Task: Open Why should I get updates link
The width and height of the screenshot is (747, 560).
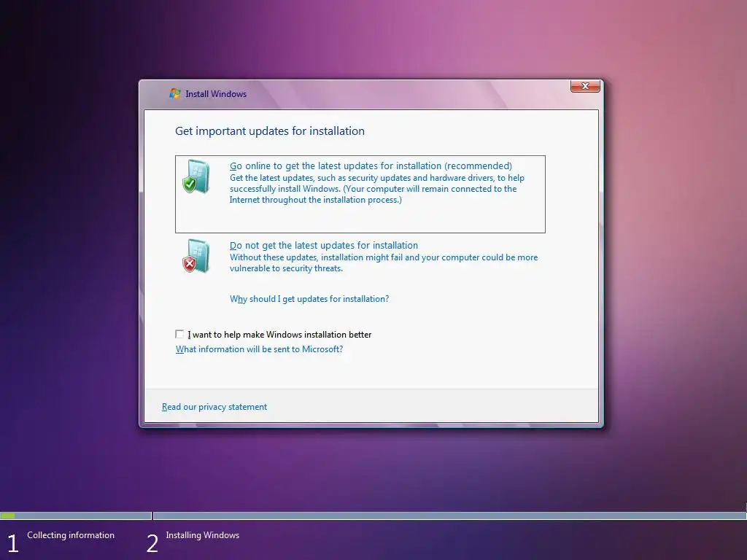Action: pos(309,299)
